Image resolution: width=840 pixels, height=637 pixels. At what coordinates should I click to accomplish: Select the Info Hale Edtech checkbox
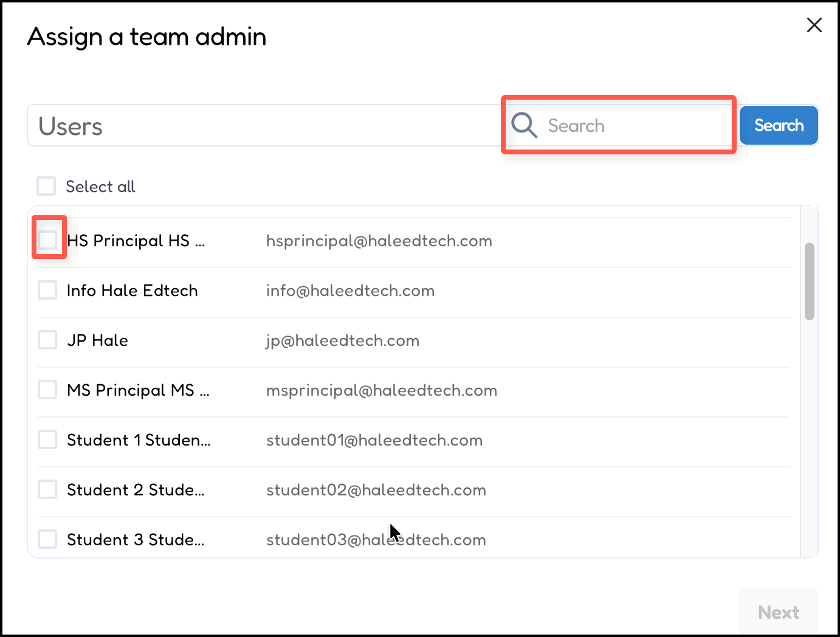pos(47,290)
